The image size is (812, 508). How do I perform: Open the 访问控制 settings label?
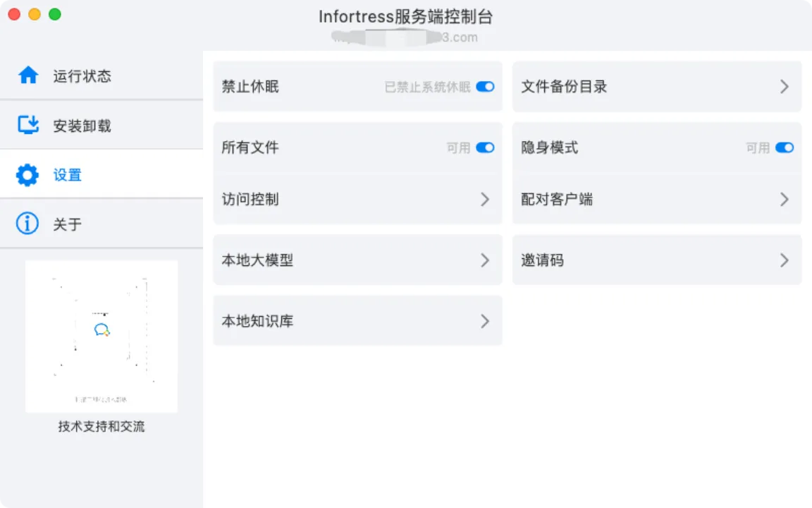250,199
